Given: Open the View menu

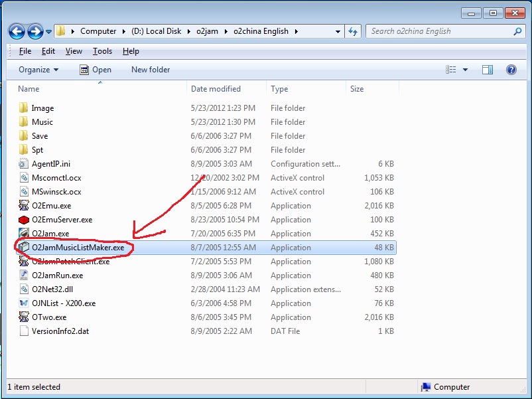Looking at the screenshot, I should pyautogui.click(x=74, y=51).
